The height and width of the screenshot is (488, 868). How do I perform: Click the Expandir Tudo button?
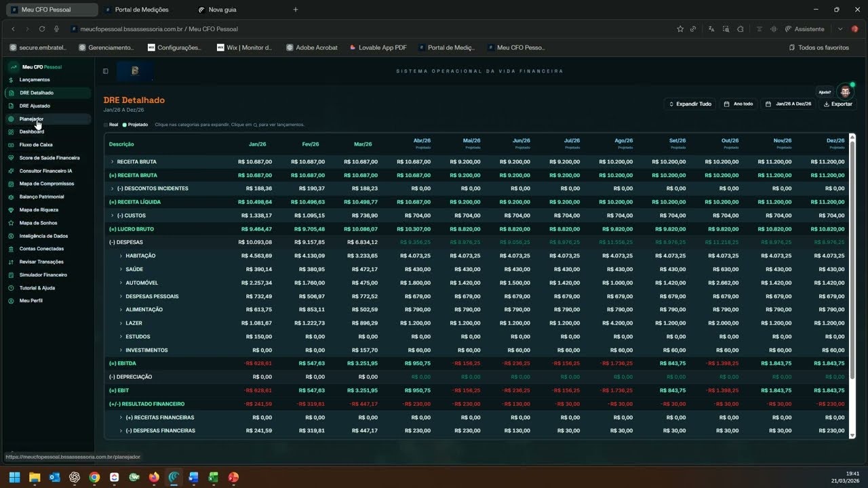click(690, 104)
